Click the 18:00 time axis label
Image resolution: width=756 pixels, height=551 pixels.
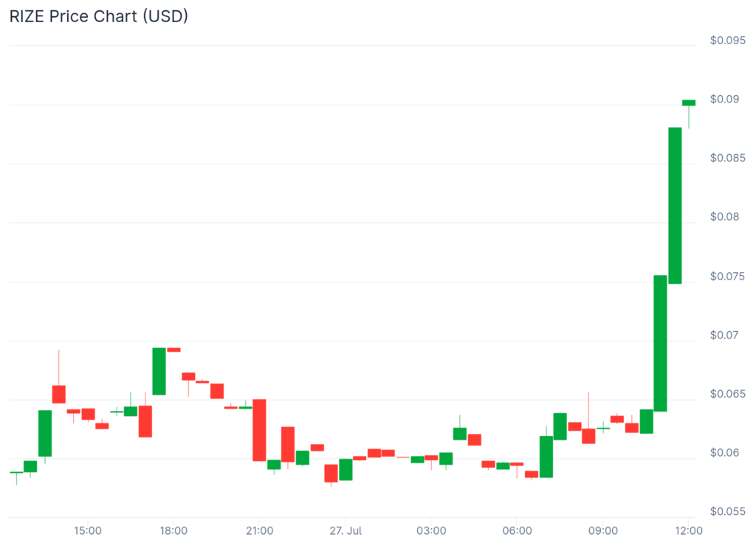[173, 530]
